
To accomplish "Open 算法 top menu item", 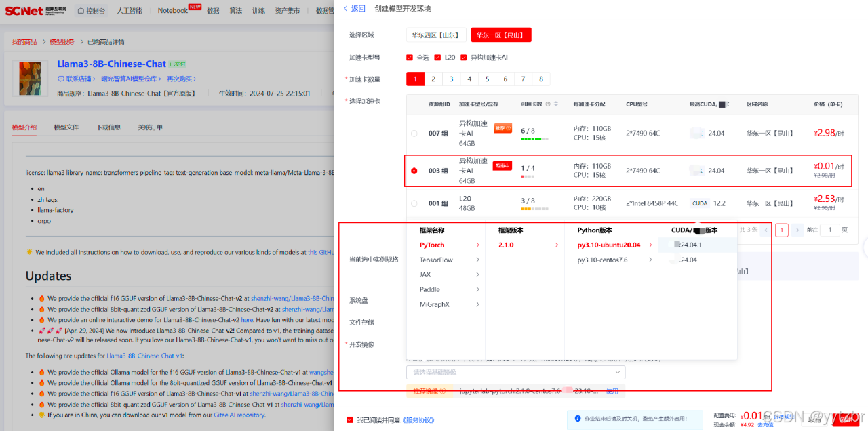I will pos(235,11).
